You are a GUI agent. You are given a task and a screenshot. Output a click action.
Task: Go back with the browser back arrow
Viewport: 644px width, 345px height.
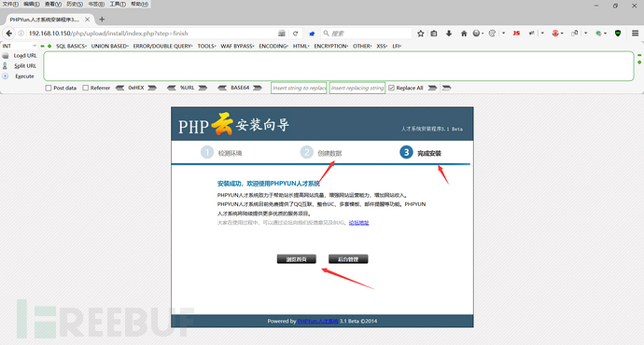click(8, 34)
